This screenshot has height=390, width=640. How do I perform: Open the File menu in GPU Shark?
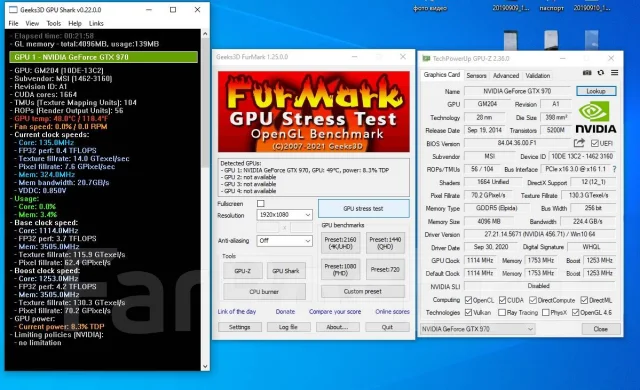13,23
